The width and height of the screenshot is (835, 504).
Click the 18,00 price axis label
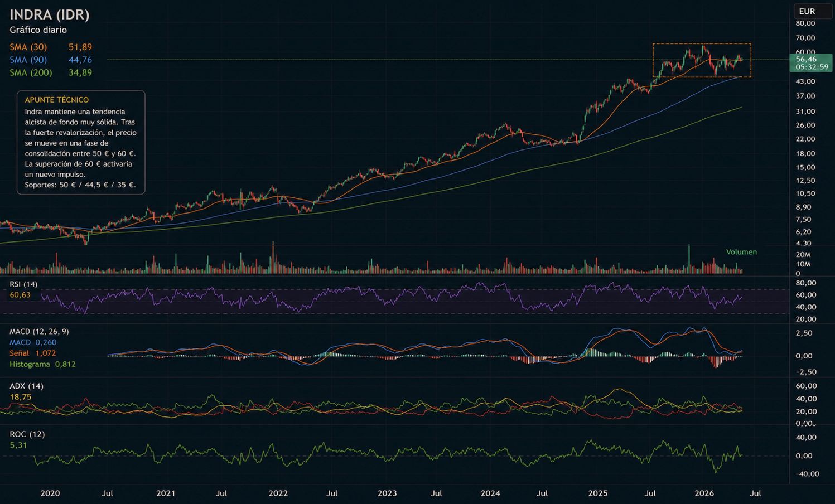pyautogui.click(x=805, y=154)
